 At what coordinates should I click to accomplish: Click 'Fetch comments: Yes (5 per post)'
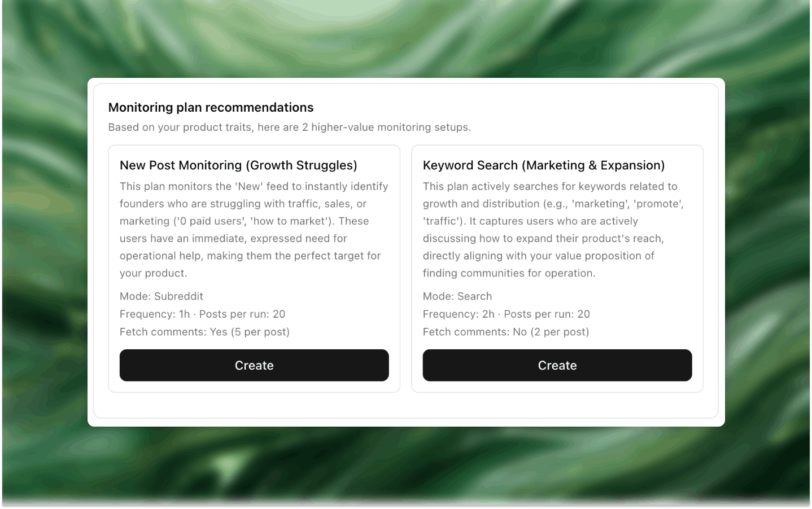click(x=204, y=332)
